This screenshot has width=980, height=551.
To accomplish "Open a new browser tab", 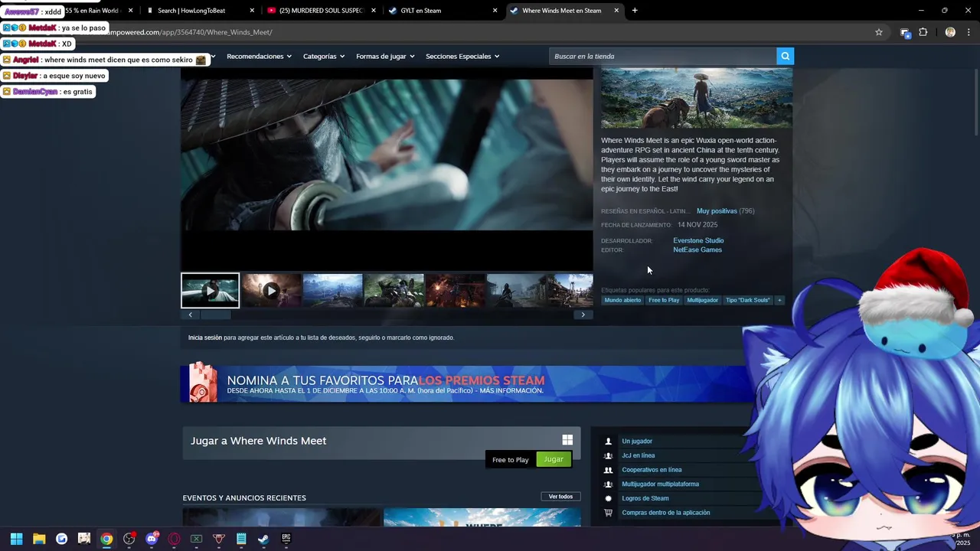I will (x=635, y=11).
